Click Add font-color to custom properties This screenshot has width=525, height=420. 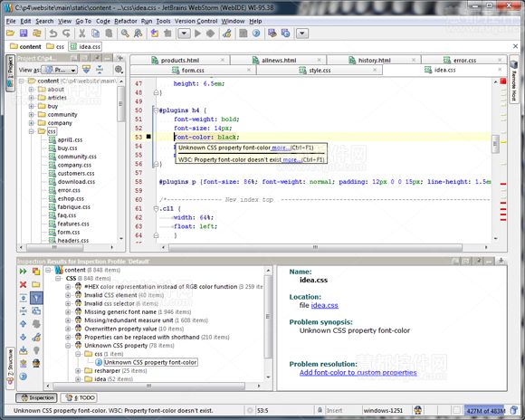[x=358, y=373]
